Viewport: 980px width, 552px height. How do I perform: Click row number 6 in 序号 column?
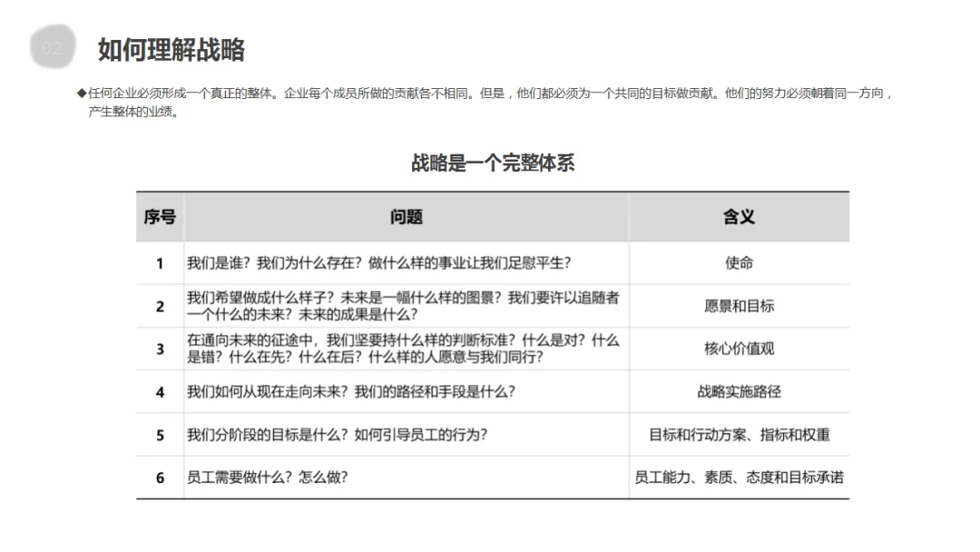[160, 478]
